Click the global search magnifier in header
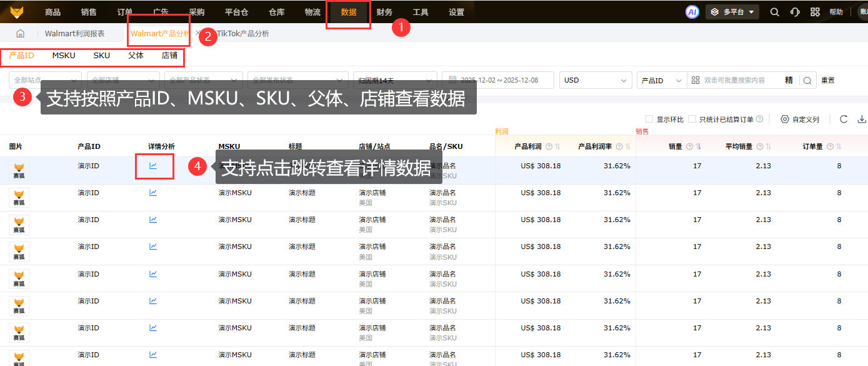The height and width of the screenshot is (366, 868). 774,12
